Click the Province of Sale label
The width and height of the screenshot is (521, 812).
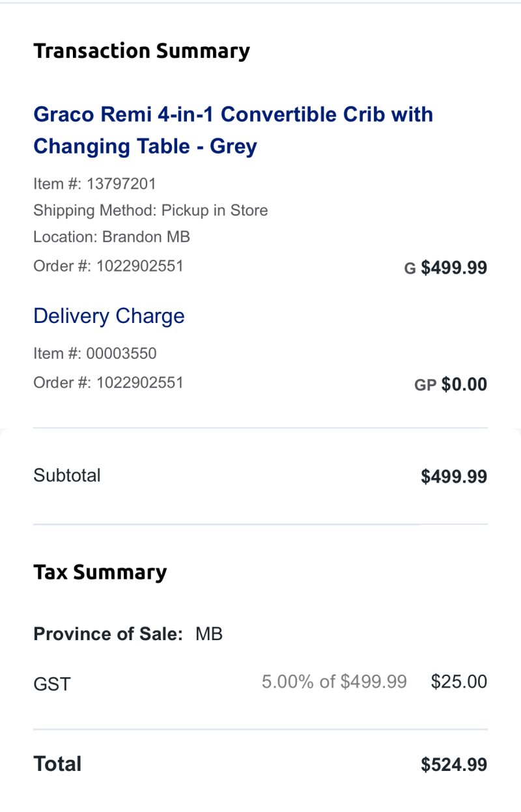108,634
